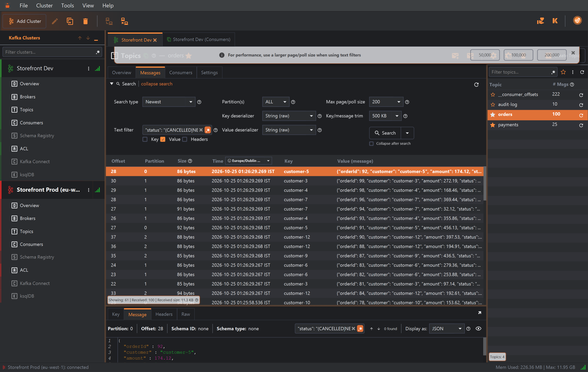This screenshot has height=372, width=588.
Task: Click the collapse search link
Action: click(157, 84)
